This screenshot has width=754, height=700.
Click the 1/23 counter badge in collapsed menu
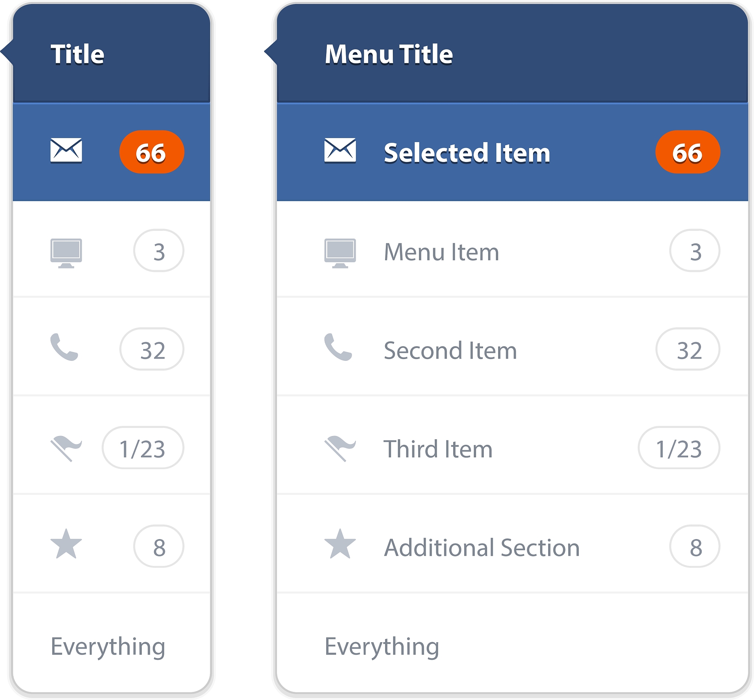click(x=143, y=448)
